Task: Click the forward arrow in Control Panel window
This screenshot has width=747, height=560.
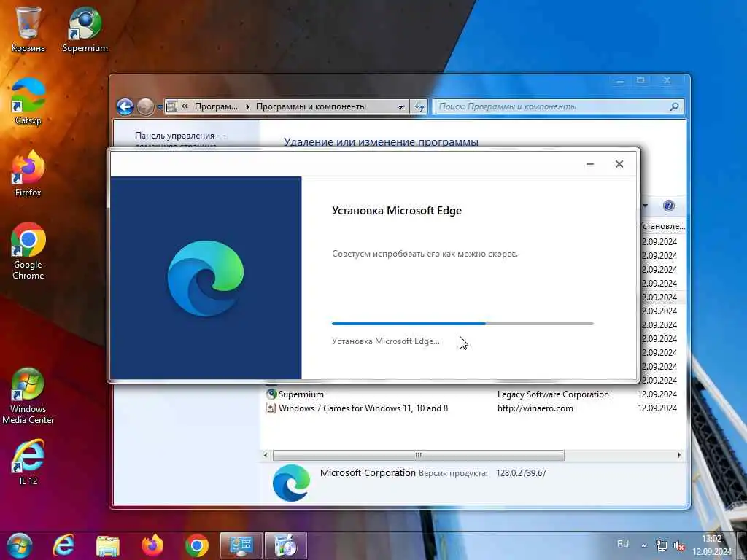Action: (x=145, y=106)
